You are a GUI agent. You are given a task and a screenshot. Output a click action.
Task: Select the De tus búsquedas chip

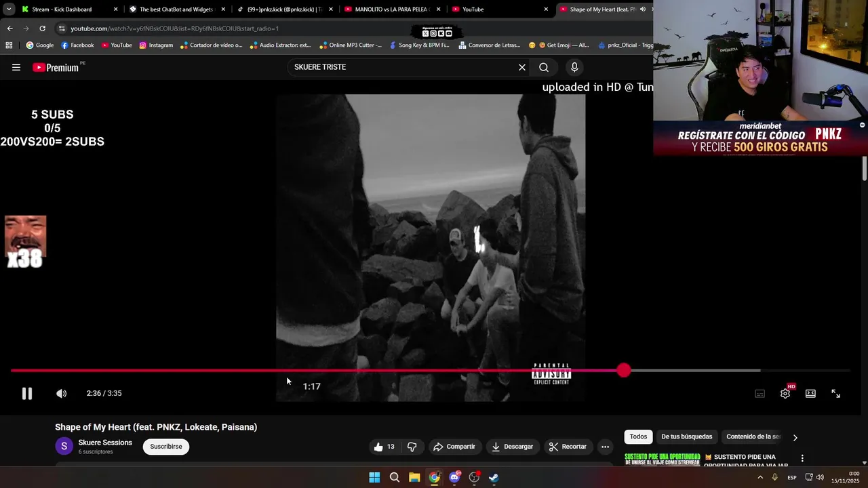tap(686, 436)
